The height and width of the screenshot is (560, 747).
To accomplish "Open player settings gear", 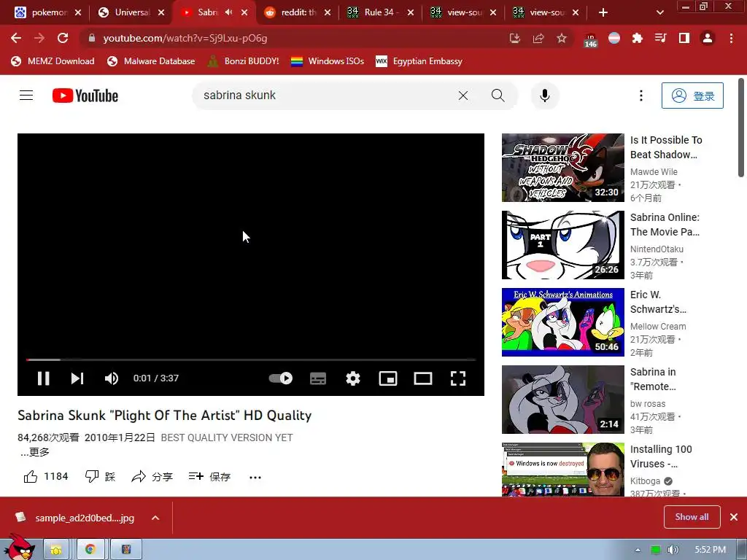I will pyautogui.click(x=353, y=378).
